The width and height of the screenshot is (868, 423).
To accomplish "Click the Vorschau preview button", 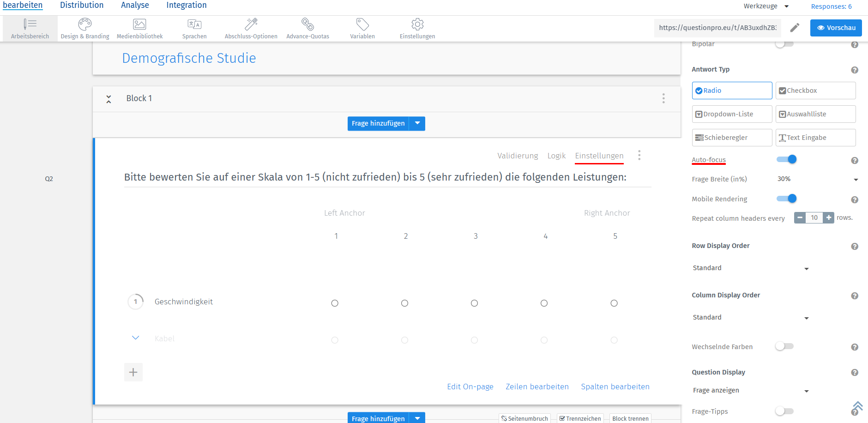I will coord(836,28).
